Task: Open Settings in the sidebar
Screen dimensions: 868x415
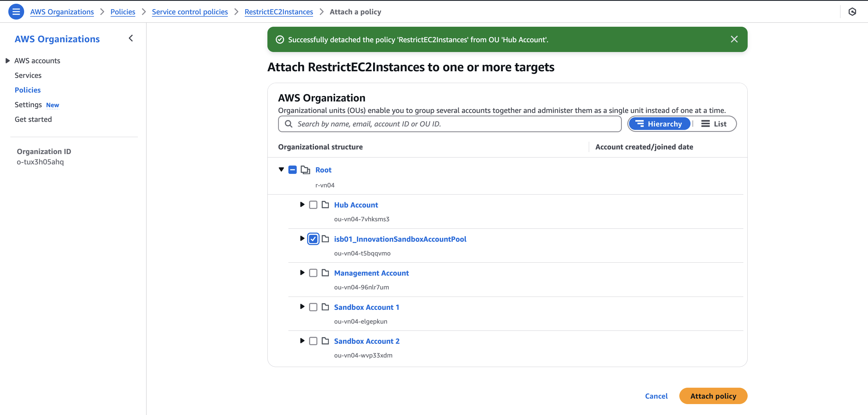Action: [28, 105]
